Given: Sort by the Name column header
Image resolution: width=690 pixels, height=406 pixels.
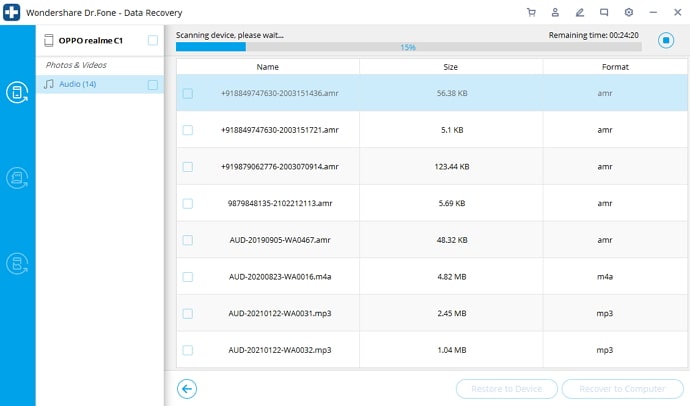Looking at the screenshot, I should 268,67.
